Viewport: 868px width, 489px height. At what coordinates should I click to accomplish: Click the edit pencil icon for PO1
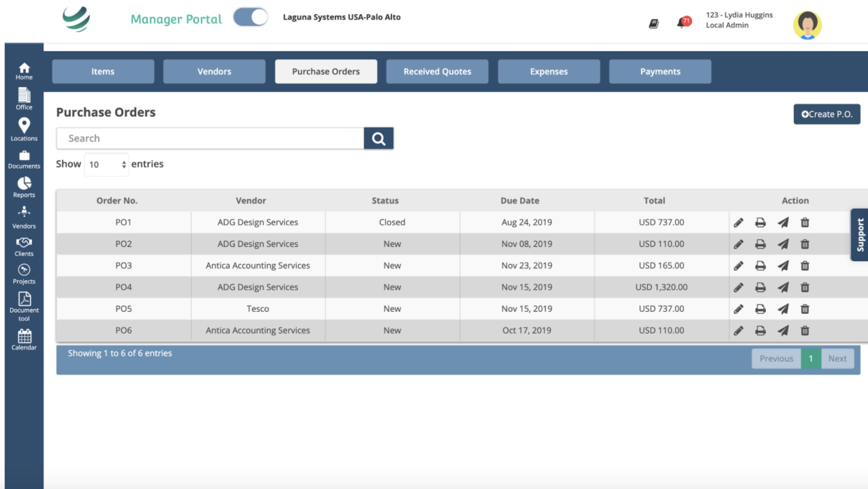point(739,223)
